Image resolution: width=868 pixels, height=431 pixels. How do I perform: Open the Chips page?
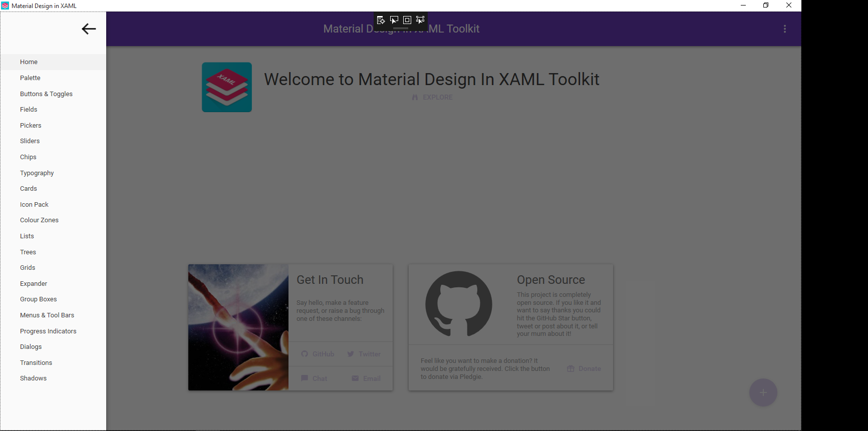coord(53,157)
